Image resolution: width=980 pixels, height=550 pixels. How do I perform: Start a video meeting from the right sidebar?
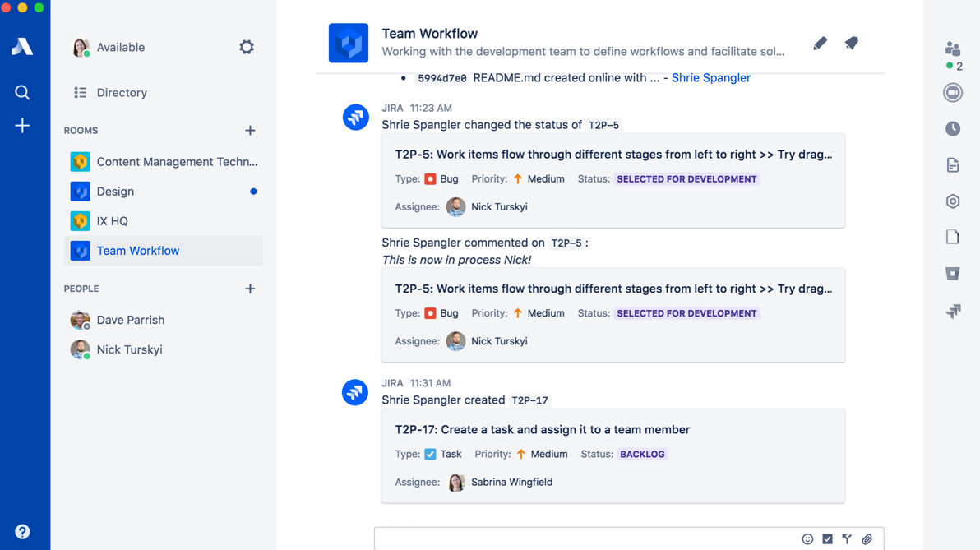tap(952, 92)
